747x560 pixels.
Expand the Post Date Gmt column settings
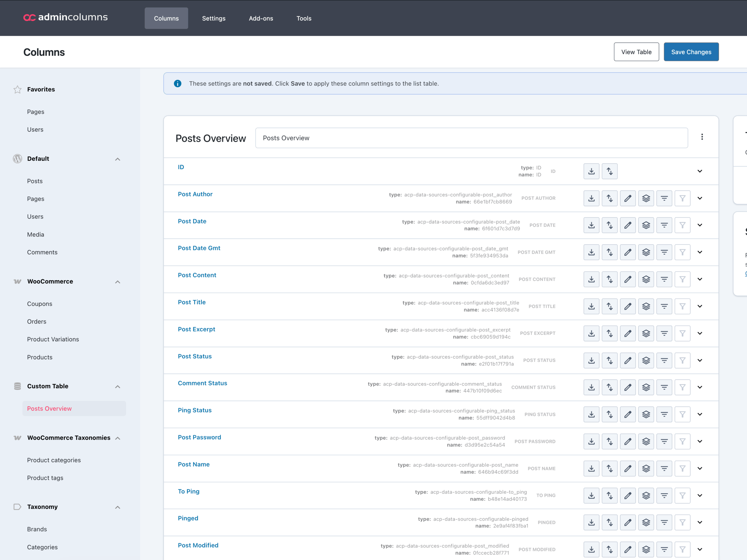[700, 252]
